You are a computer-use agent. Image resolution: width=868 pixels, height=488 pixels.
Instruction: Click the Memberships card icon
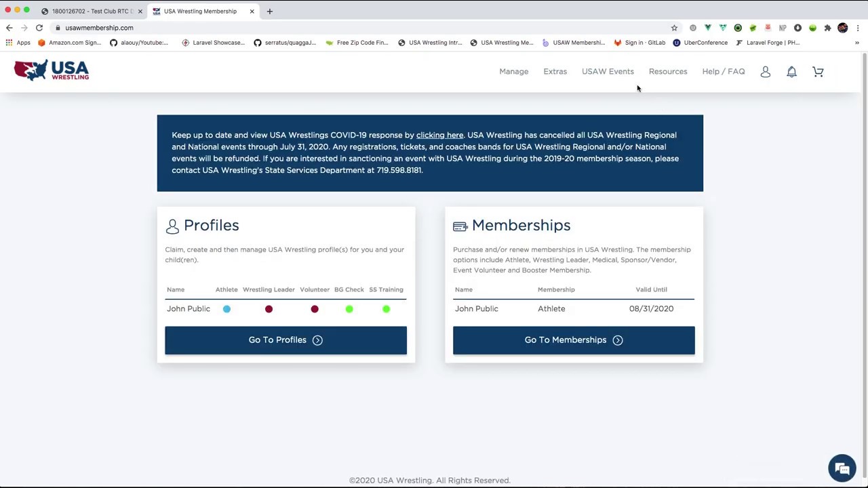(460, 226)
